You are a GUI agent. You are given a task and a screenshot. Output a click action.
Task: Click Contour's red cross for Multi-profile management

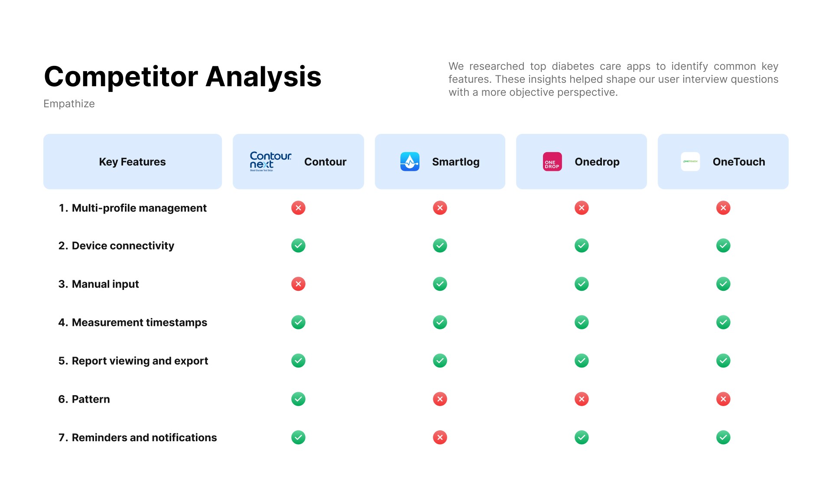coord(298,208)
